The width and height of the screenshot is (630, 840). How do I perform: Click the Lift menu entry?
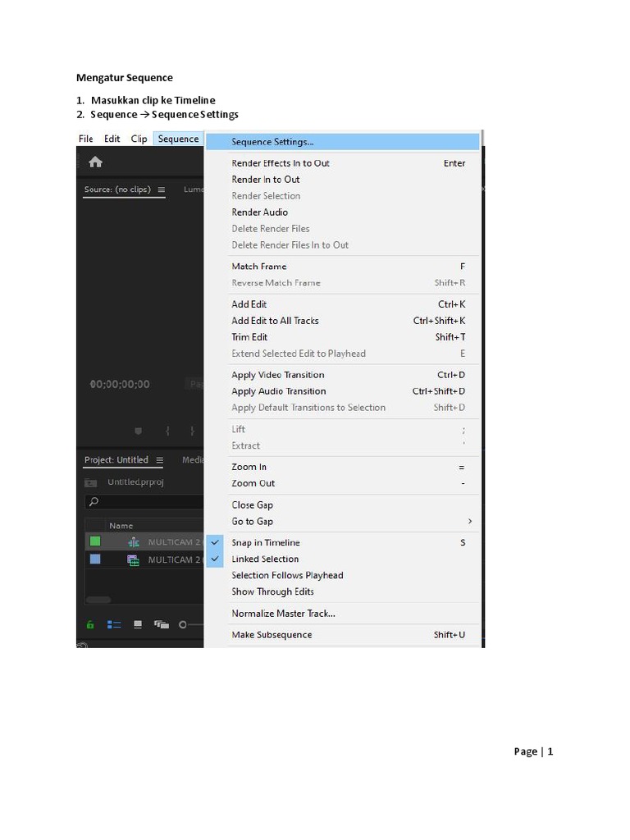(343, 430)
